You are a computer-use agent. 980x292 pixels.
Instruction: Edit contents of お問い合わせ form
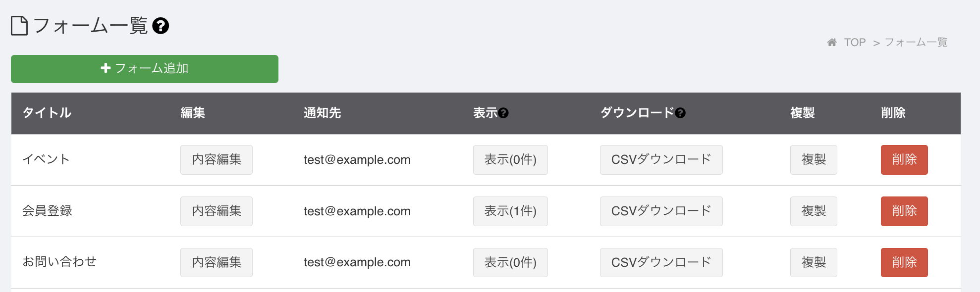217,262
